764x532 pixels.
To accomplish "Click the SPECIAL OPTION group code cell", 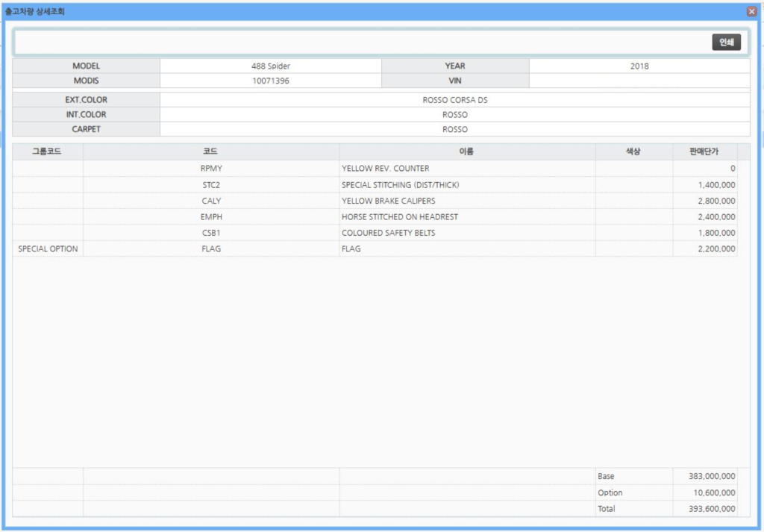I will (x=48, y=249).
